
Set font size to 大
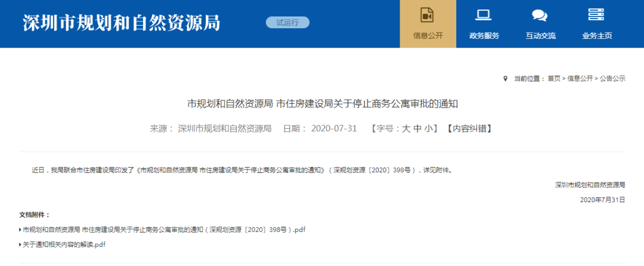(x=406, y=128)
